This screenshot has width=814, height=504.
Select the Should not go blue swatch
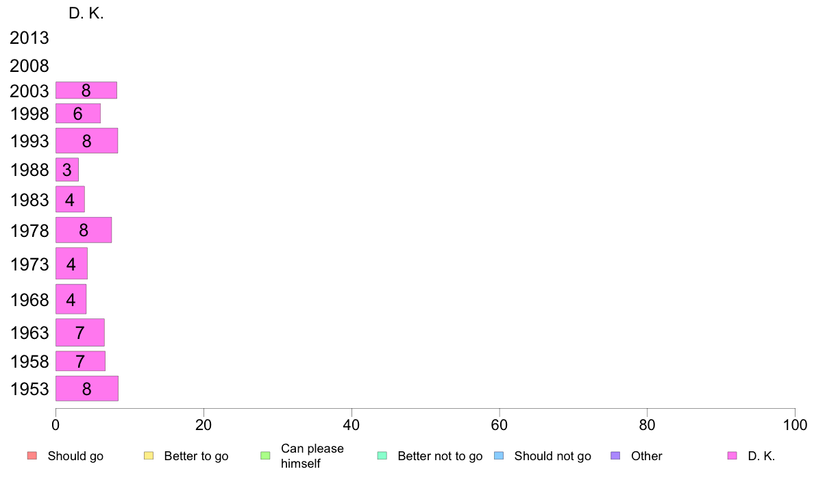click(x=499, y=456)
